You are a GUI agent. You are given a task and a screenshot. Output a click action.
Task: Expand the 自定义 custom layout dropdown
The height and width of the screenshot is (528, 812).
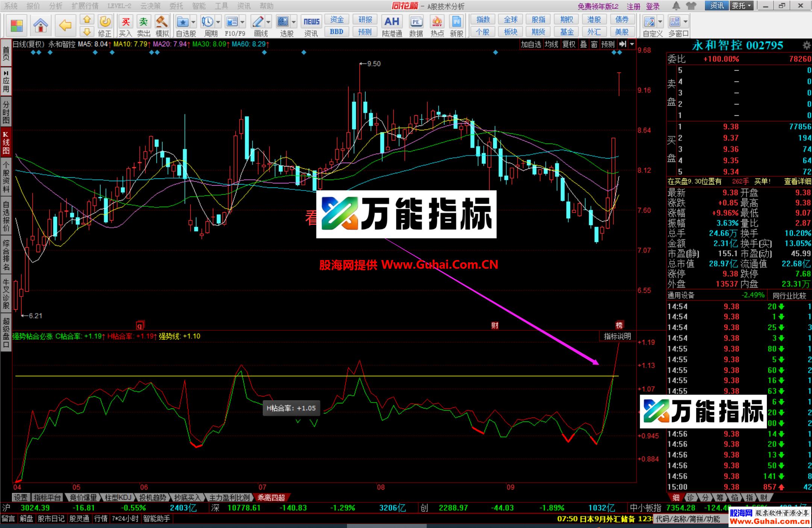(660, 21)
